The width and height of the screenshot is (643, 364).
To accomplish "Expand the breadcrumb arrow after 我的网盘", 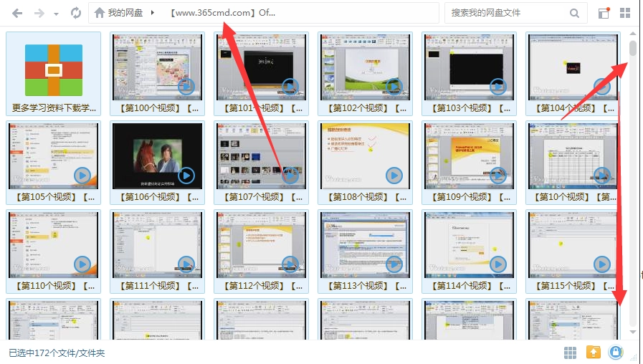I will pos(153,13).
